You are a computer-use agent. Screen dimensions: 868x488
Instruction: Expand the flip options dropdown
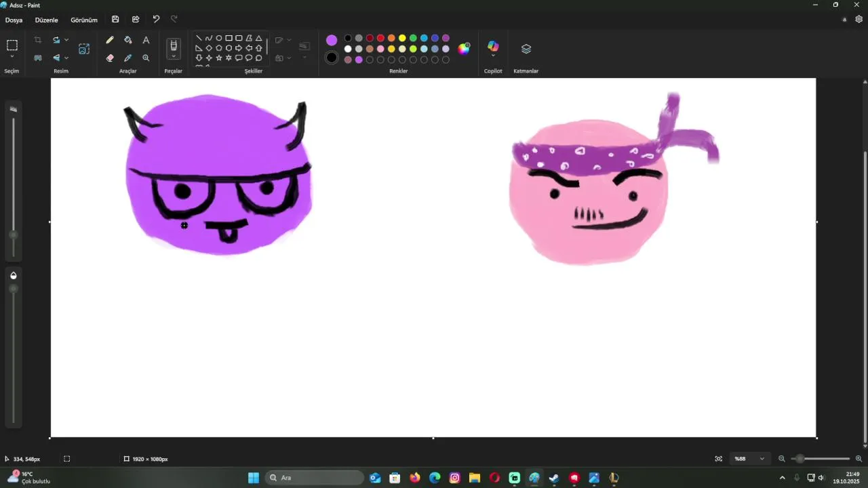66,58
